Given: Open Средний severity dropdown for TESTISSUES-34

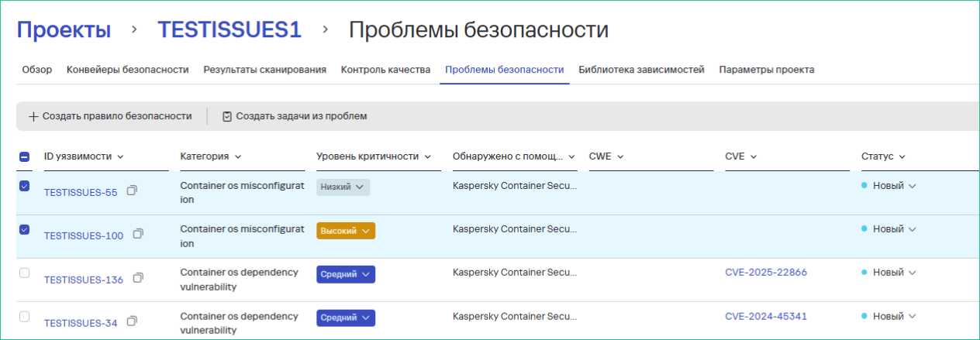Looking at the screenshot, I should pyautogui.click(x=345, y=318).
